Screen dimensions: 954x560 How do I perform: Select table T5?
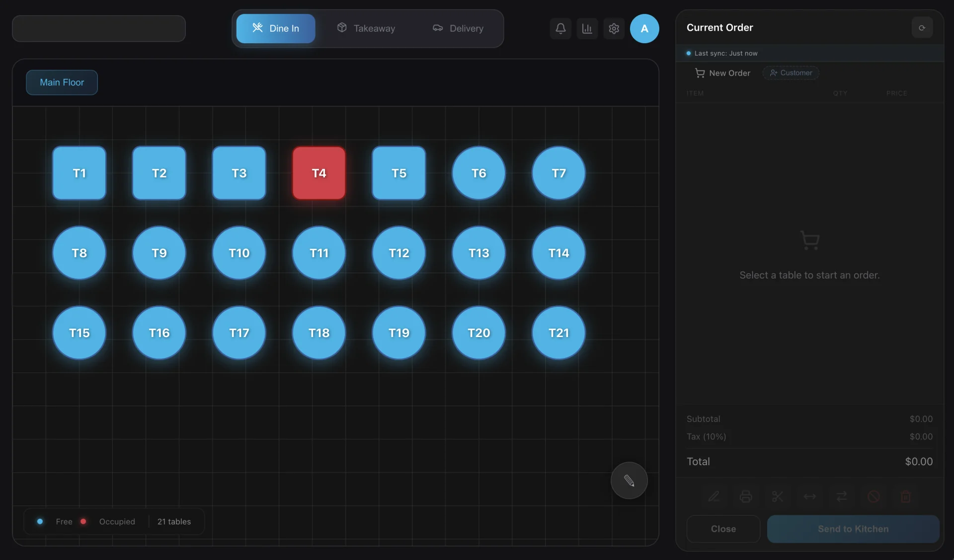pyautogui.click(x=399, y=173)
